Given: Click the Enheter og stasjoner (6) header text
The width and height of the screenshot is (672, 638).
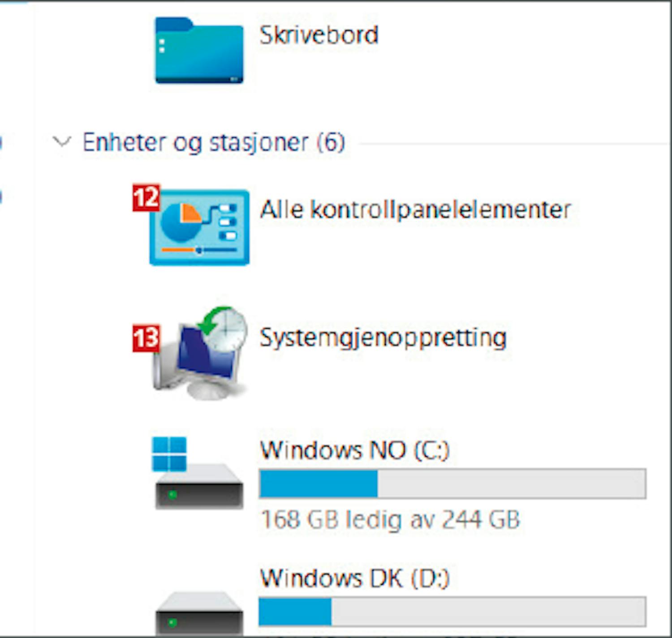Looking at the screenshot, I should pyautogui.click(x=214, y=143).
